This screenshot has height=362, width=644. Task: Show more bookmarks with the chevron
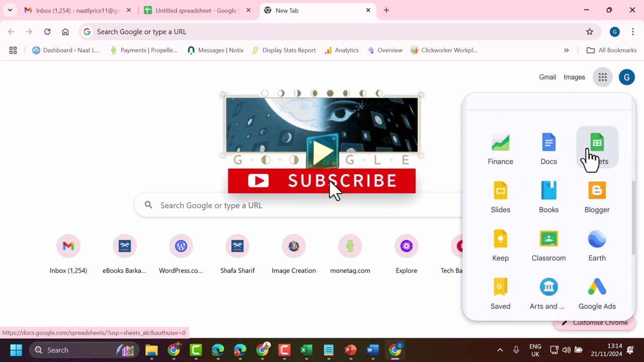coord(567,50)
